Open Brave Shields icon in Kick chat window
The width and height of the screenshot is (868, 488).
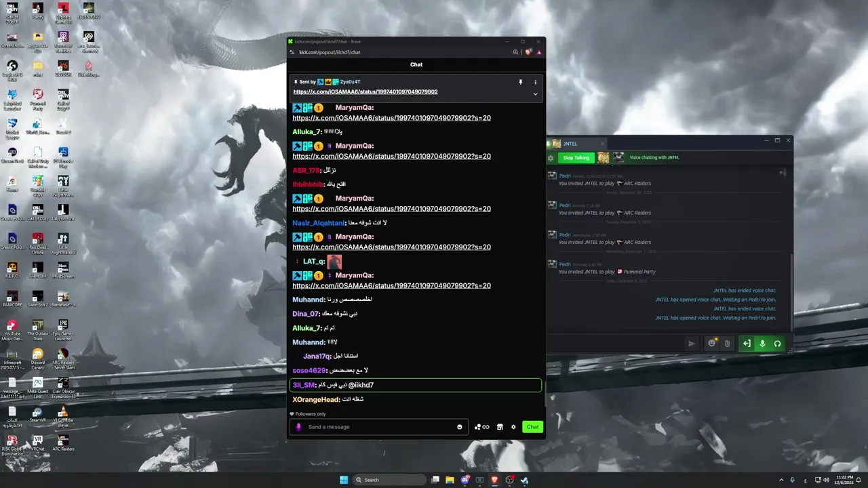click(x=528, y=52)
